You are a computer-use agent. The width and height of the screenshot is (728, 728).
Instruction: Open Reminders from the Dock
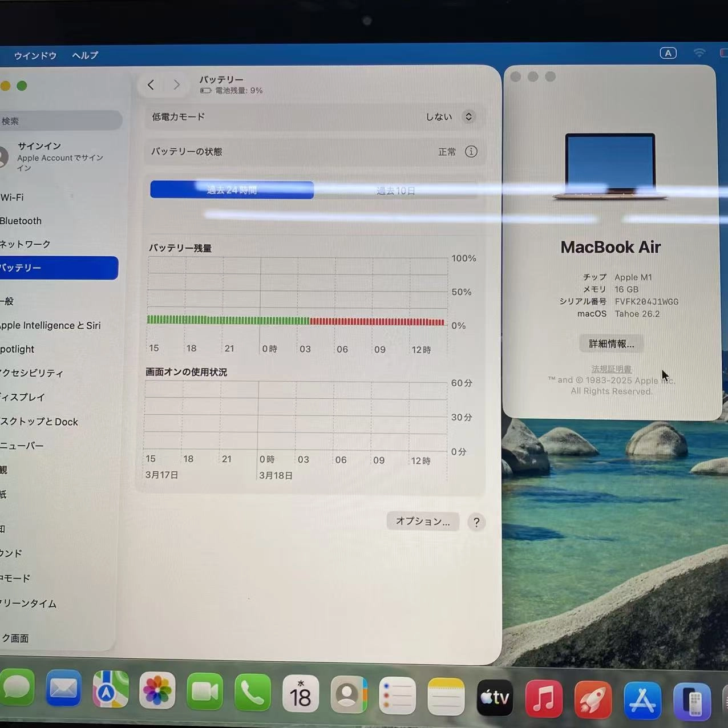click(398, 695)
